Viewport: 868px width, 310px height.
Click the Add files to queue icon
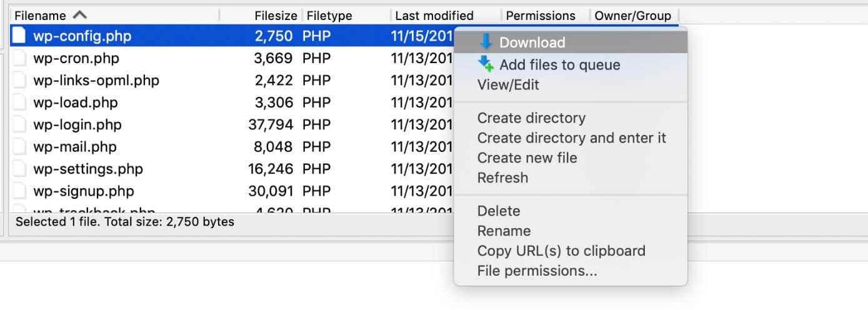(486, 64)
